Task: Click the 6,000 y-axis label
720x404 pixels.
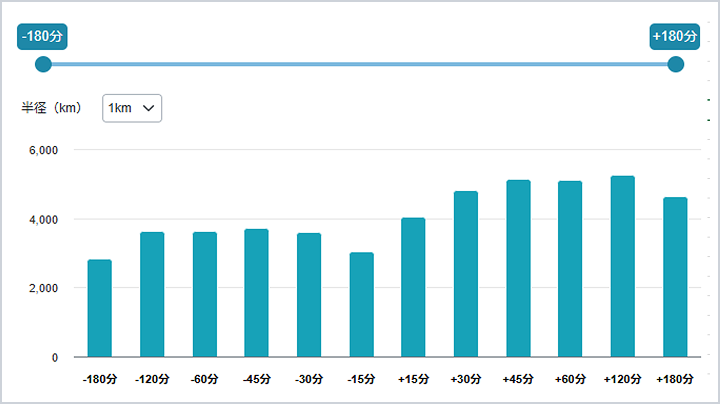Action: (x=42, y=150)
